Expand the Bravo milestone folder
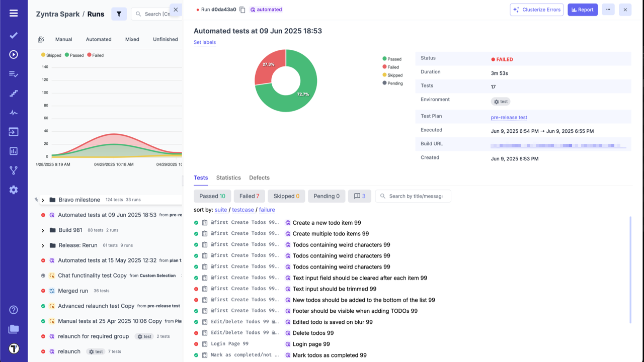 tap(43, 200)
